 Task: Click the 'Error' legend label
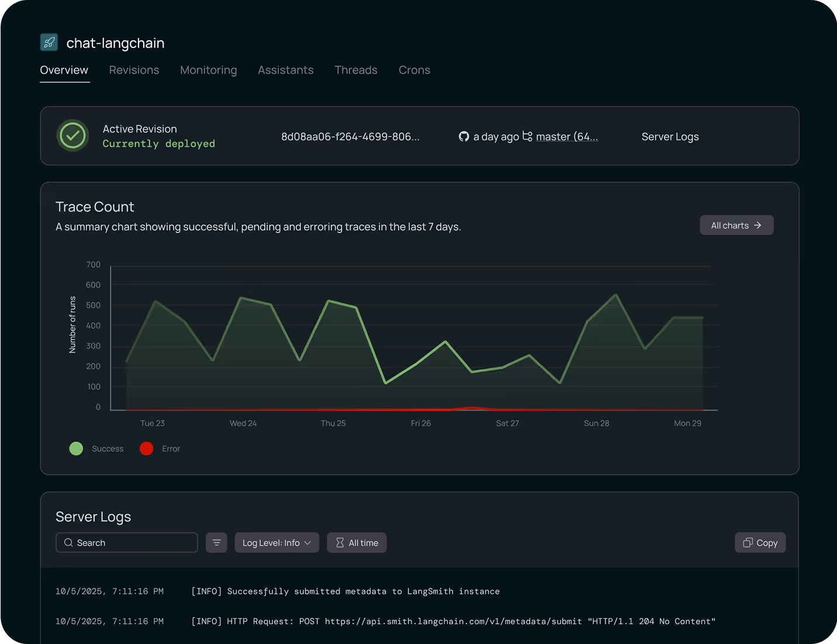pos(171,448)
